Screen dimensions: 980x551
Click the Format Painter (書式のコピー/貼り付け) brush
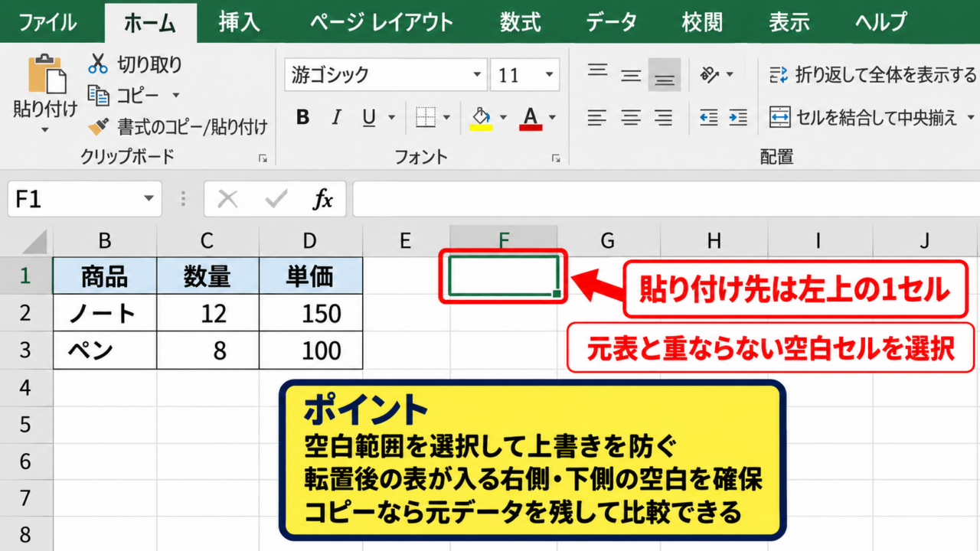coord(98,126)
